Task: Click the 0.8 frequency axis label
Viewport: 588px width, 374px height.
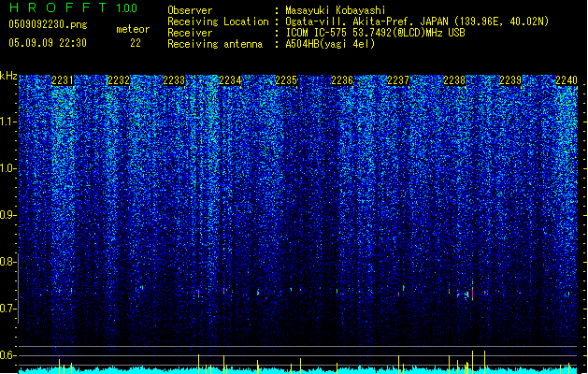Action: coord(7,262)
